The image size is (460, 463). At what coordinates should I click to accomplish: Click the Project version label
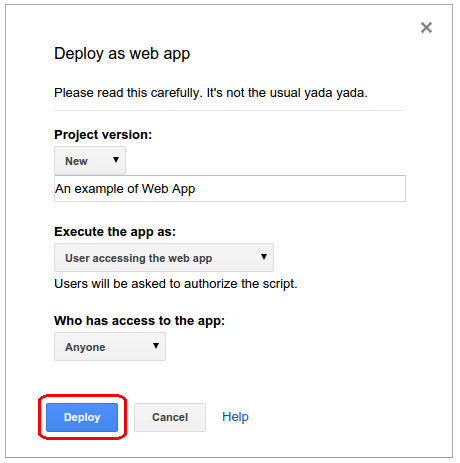(x=103, y=135)
